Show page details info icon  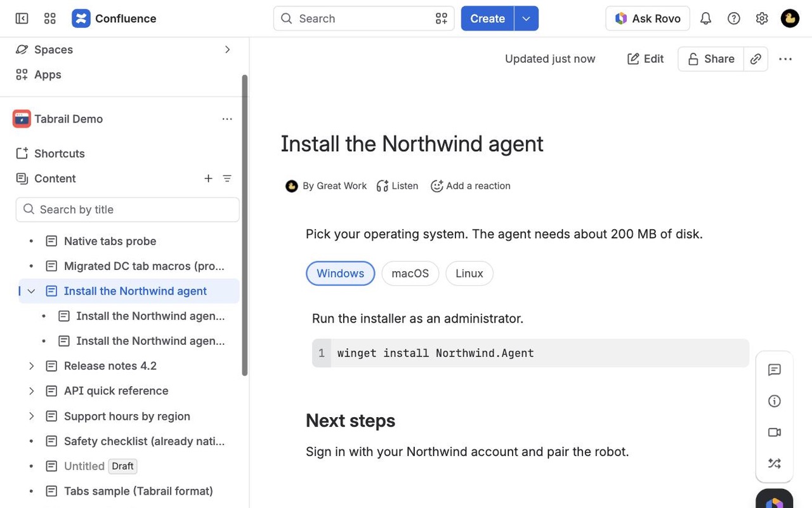tap(774, 401)
